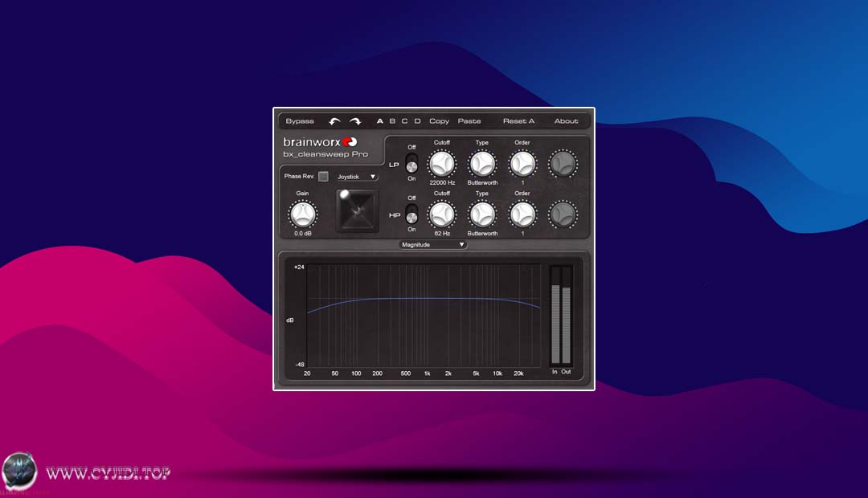Click the disabled grey knob in HP row

(563, 214)
